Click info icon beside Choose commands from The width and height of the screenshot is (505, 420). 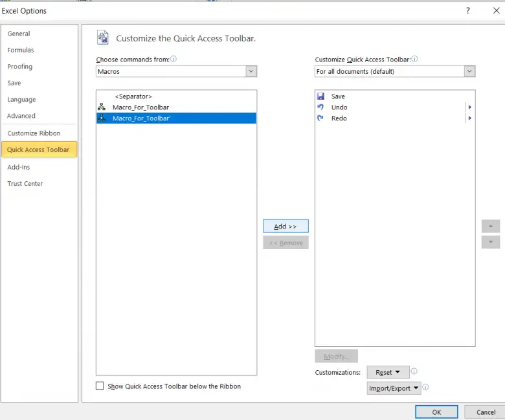click(x=174, y=59)
